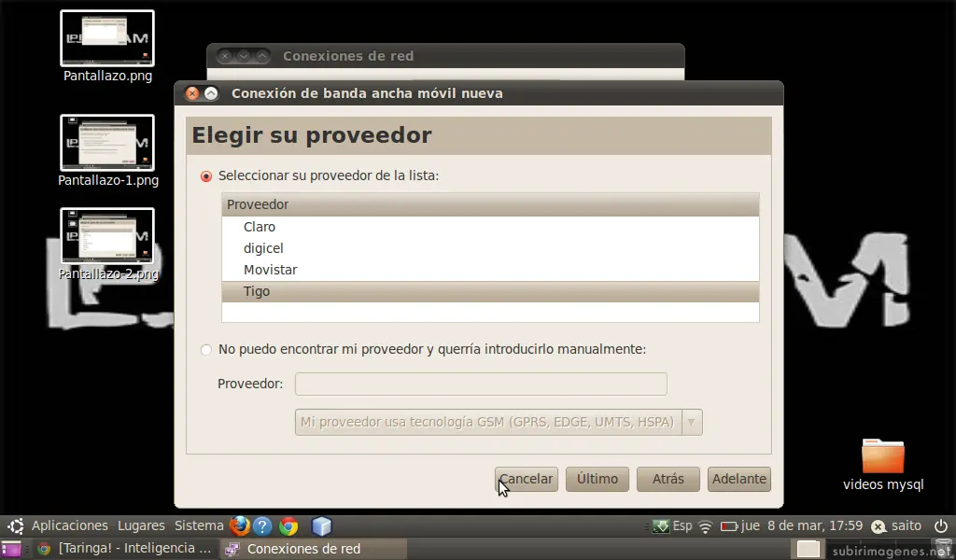Screen dimensions: 956x560
Task: Open the date and time clock
Action: click(x=802, y=525)
